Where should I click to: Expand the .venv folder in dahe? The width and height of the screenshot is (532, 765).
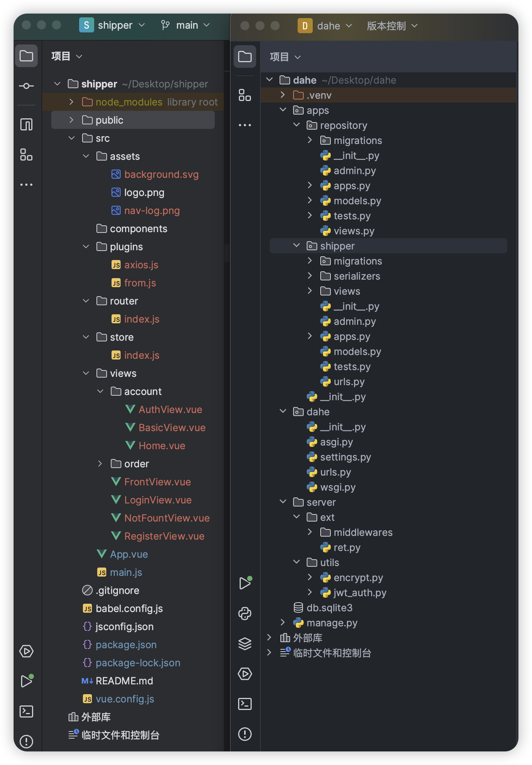pyautogui.click(x=283, y=95)
